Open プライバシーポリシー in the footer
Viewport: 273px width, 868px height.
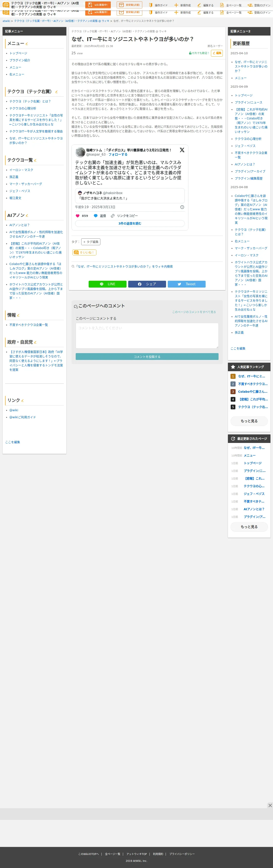[182, 854]
